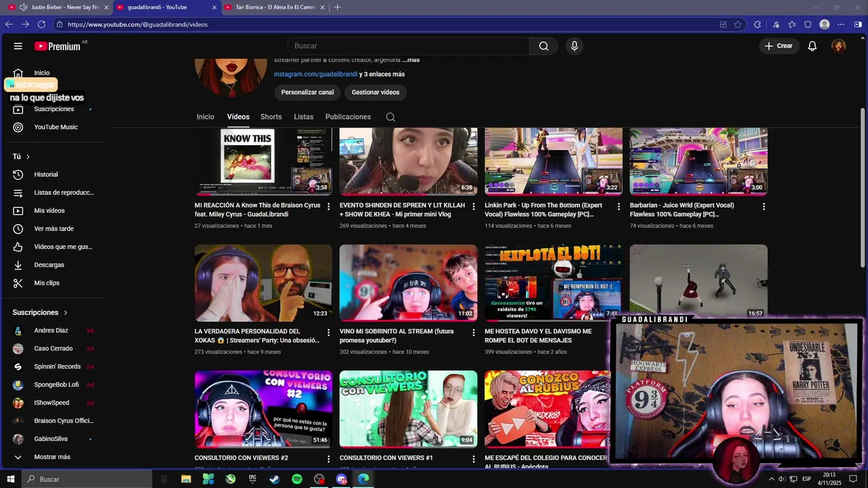Show hidden system tray icons

pyautogui.click(x=771, y=479)
